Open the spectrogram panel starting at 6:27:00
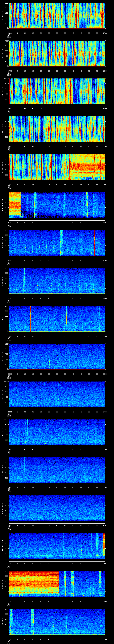The width and height of the screenshot is (114, 644). [x=57, y=432]
